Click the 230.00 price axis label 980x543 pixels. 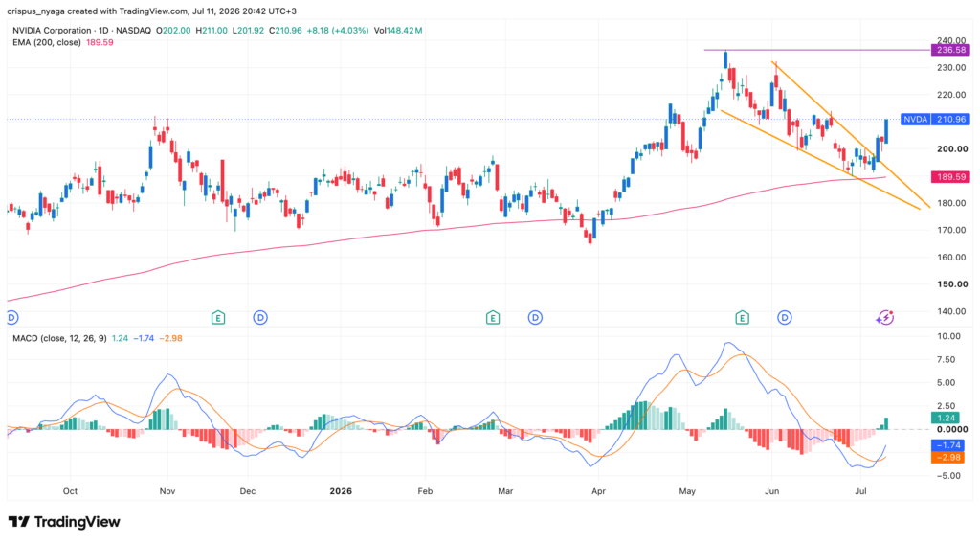pos(951,68)
